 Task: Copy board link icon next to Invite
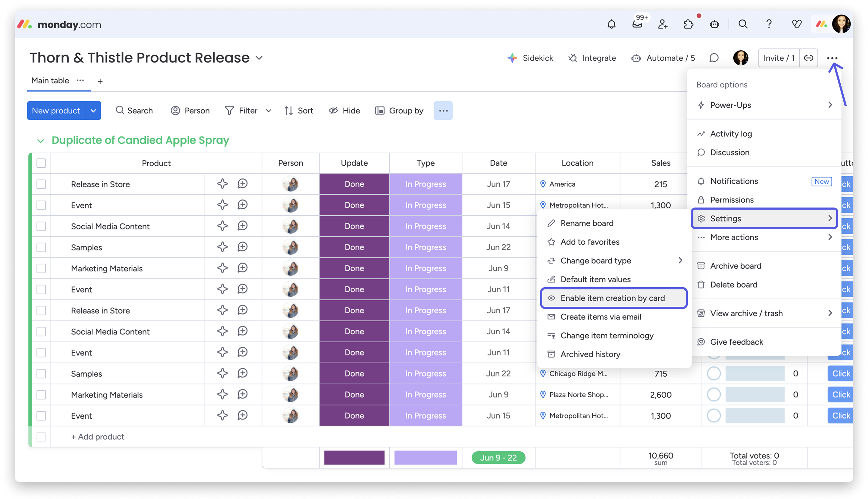pyautogui.click(x=808, y=58)
